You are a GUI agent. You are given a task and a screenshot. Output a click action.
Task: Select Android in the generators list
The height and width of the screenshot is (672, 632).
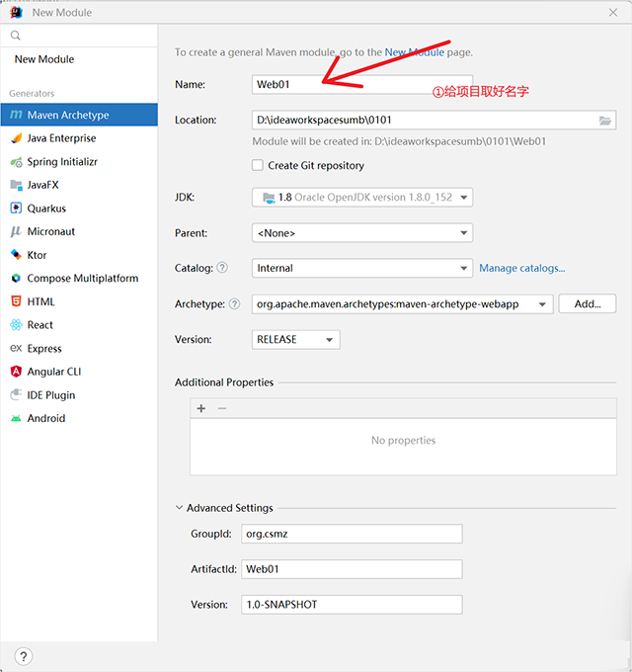pyautogui.click(x=45, y=418)
